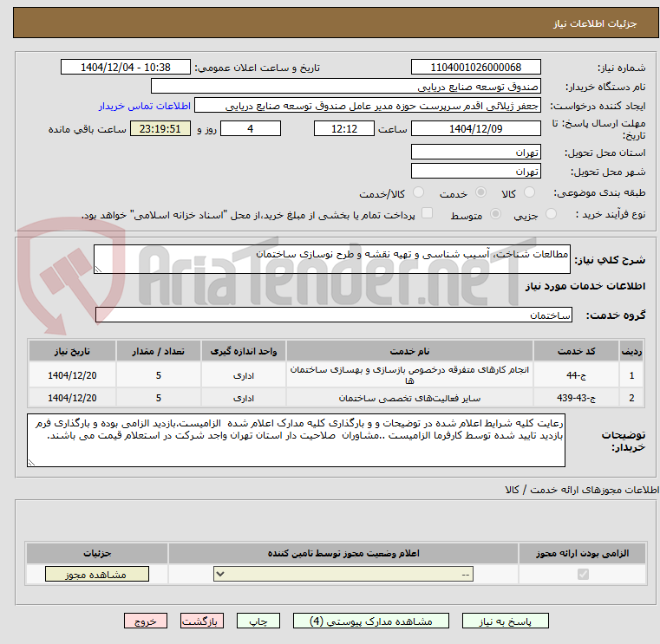Image resolution: width=660 pixels, height=644 pixels.
Task: Click service name سایر فعالیت‌های تخصصی ساختمان
Action: [x=409, y=398]
